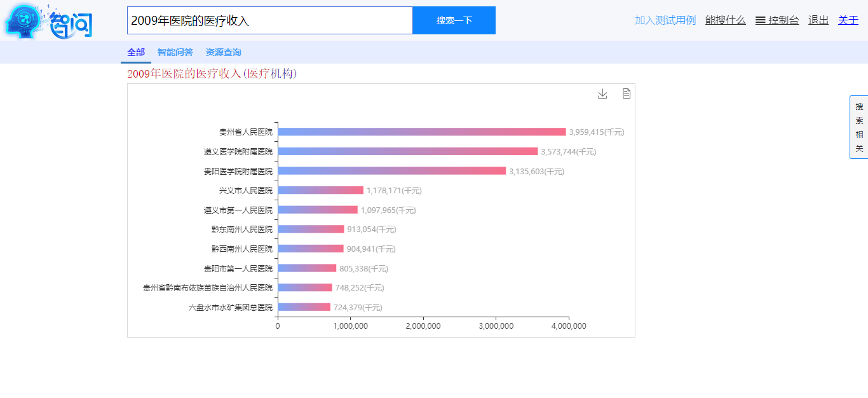The height and width of the screenshot is (398, 868).
Task: Open the 控制台 hamburger menu icon
Action: tap(760, 20)
